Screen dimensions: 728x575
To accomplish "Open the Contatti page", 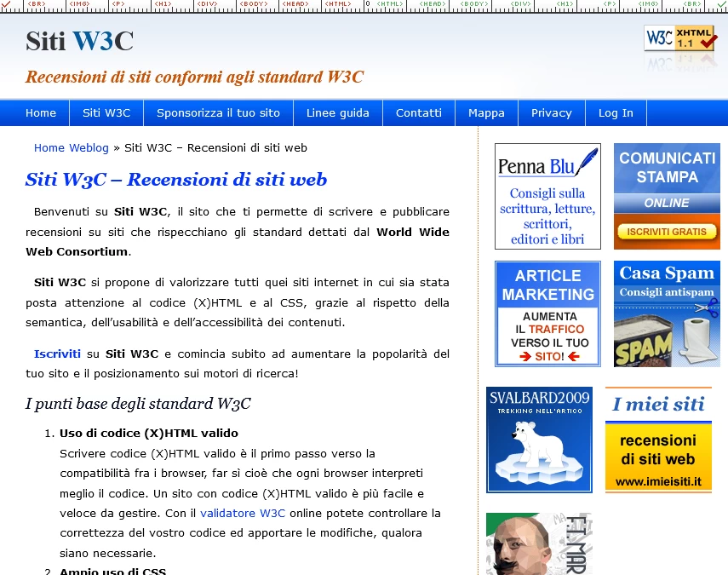I will (418, 112).
